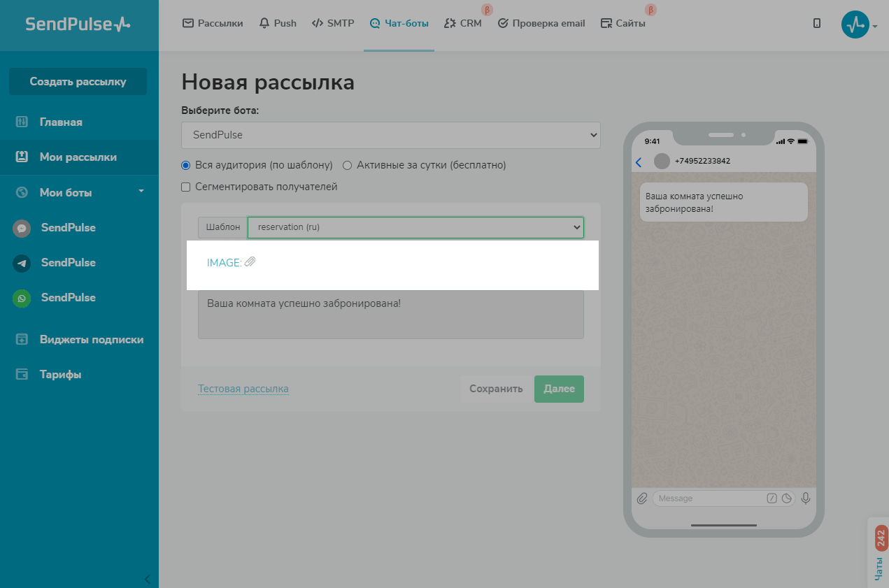889x588 pixels.
Task: Open Мои рассылки in the sidebar
Action: tap(78, 157)
